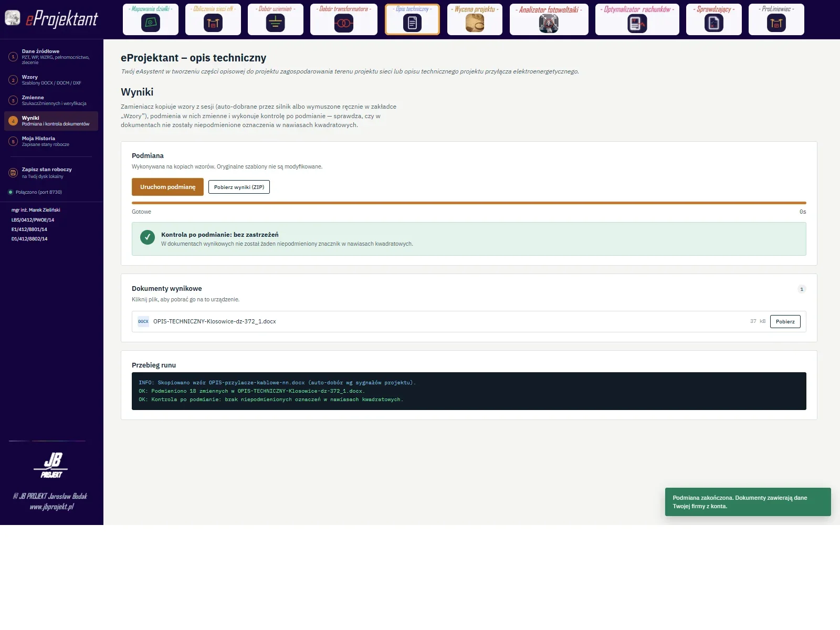The image size is (840, 630).
Task: Click the step 3 circle for Zmienne
Action: (14, 100)
